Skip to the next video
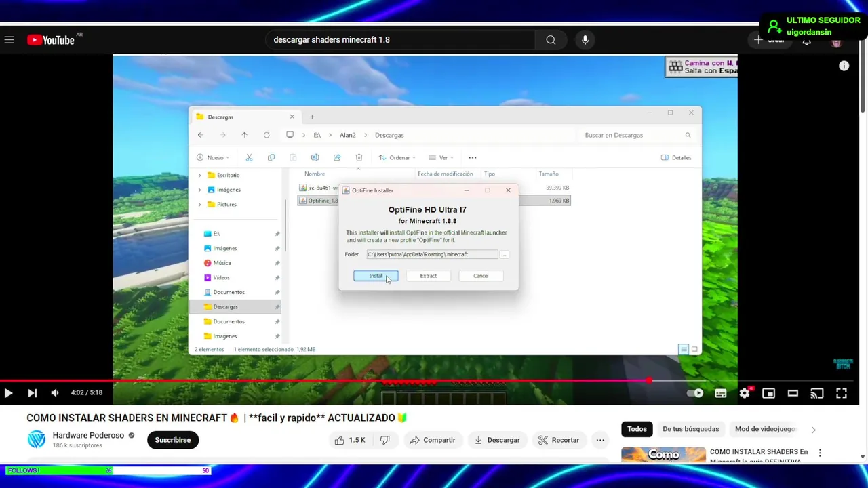Image resolution: width=868 pixels, height=488 pixels. pyautogui.click(x=32, y=392)
